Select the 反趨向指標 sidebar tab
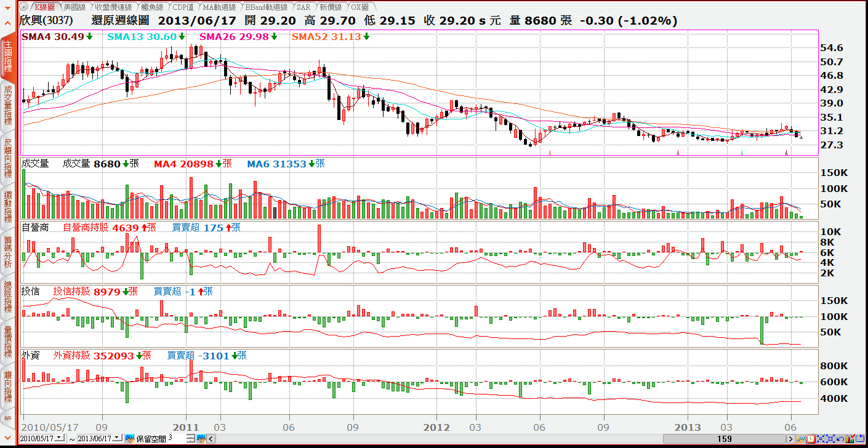 7,158
